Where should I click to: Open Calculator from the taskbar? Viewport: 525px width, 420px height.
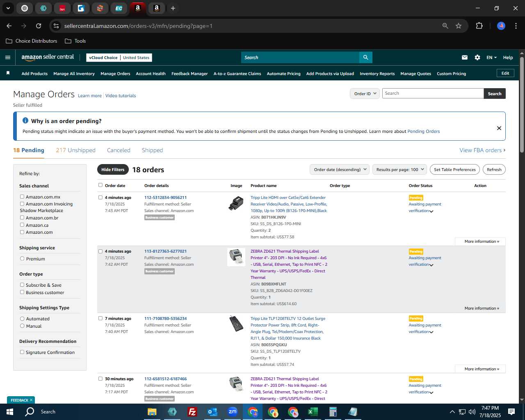(333, 412)
